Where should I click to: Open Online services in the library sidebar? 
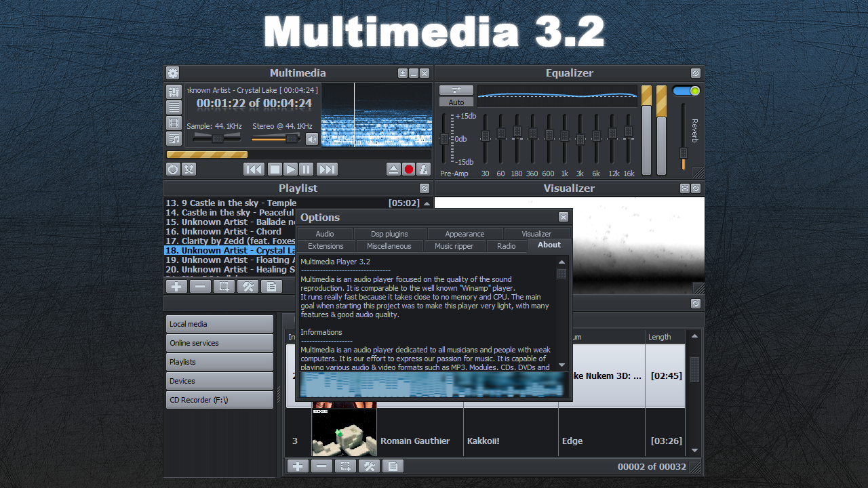pos(220,343)
